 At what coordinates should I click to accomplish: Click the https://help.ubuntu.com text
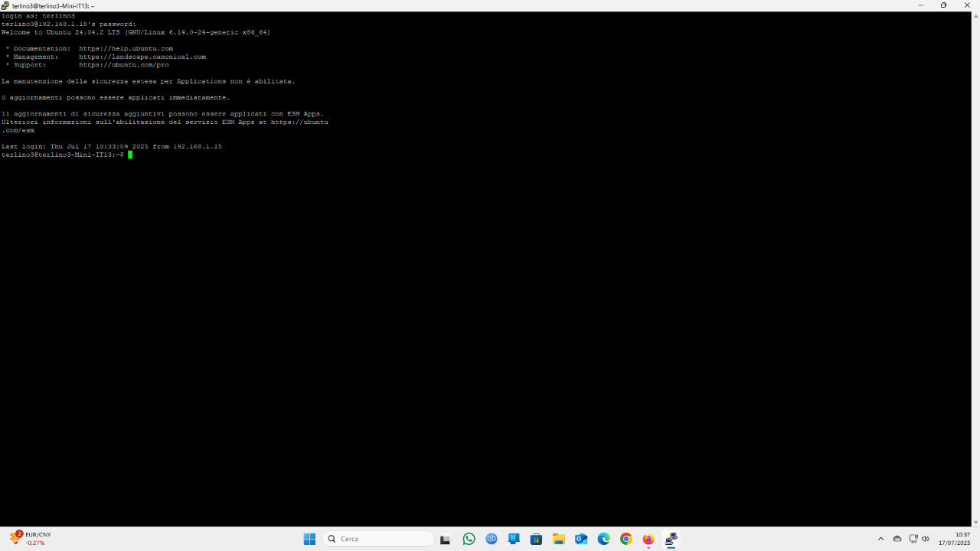(x=126, y=48)
